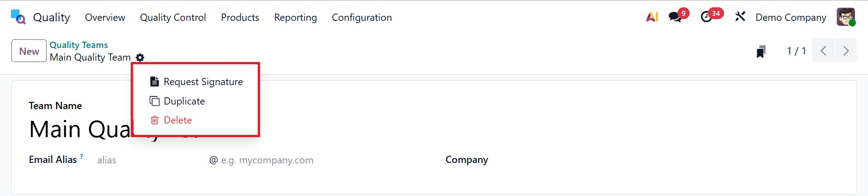Viewport: 868px width, 196px height.
Task: Switch company via Demo Company
Action: 791,17
